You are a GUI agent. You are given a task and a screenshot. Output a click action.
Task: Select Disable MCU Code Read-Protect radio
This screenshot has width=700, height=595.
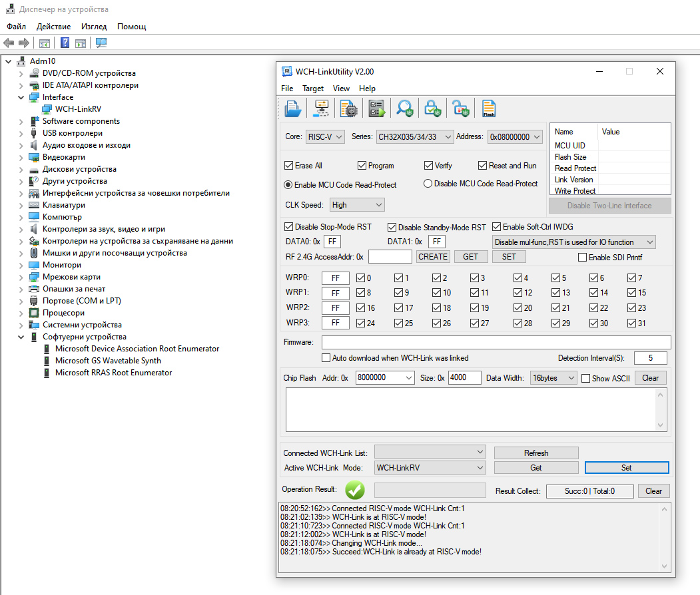428,183
